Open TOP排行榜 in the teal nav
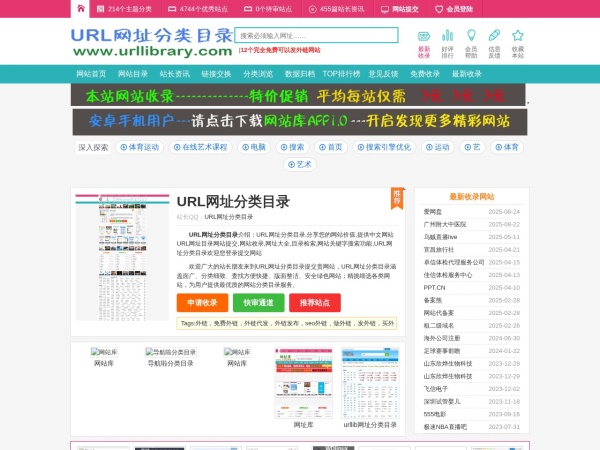 click(341, 74)
